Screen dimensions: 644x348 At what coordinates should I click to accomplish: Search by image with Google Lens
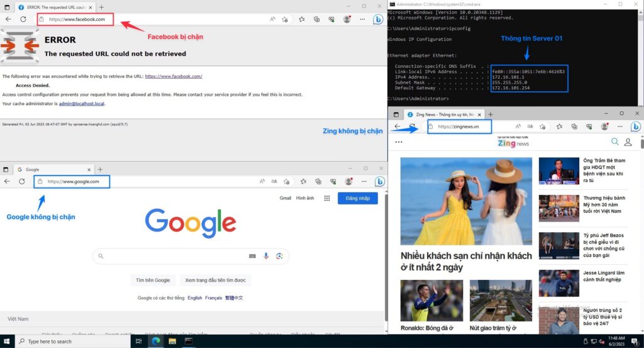coord(279,256)
